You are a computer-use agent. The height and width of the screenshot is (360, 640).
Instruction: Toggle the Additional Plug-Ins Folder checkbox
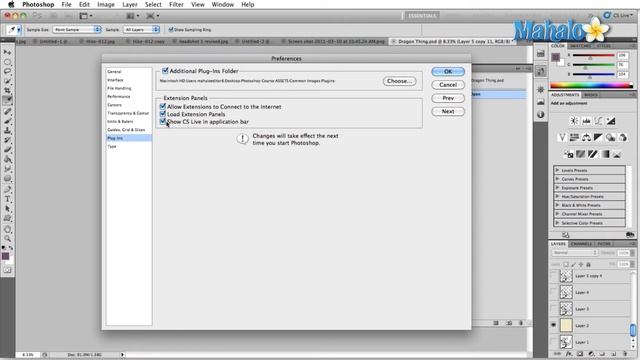pos(165,71)
